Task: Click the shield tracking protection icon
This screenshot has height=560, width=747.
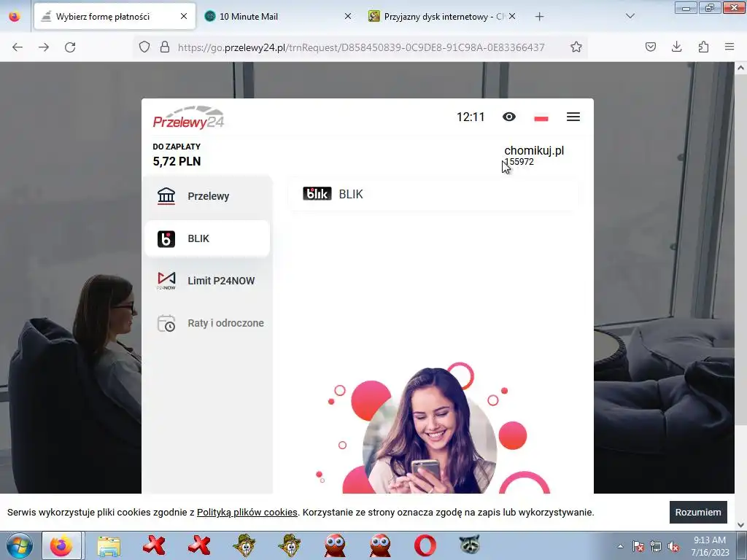Action: [x=144, y=47]
